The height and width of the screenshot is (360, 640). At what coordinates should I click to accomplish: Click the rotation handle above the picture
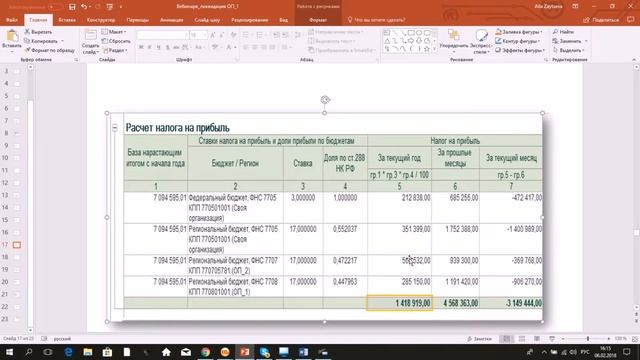coord(325,100)
